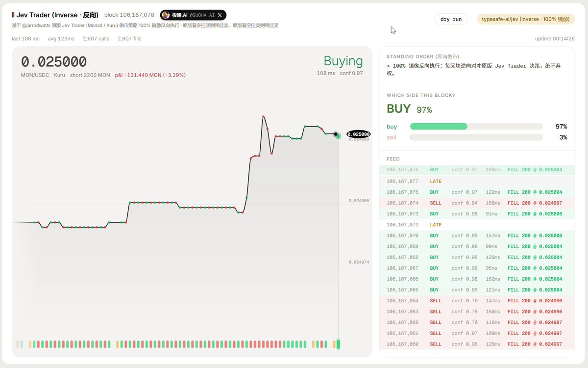The width and height of the screenshot is (588, 368).
Task: Click the "3%" value beside sell bar
Action: point(563,137)
